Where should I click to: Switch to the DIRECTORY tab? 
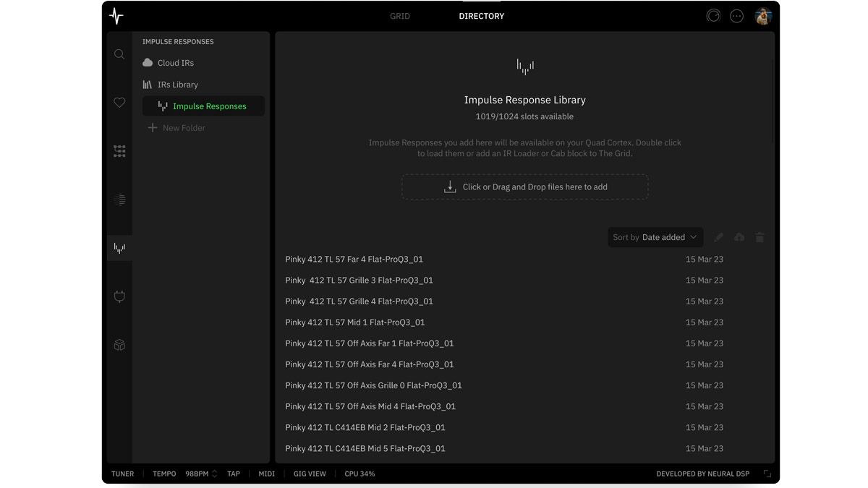(x=482, y=16)
